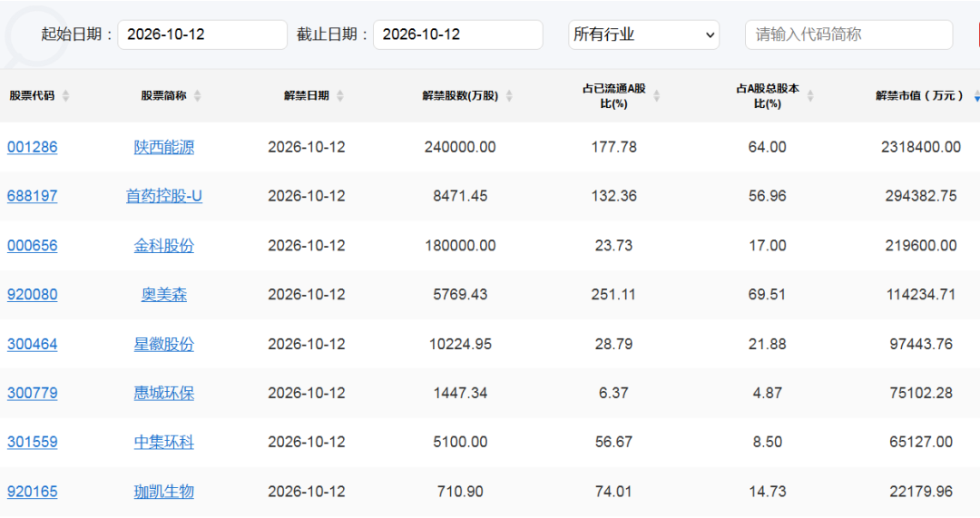This screenshot has width=980, height=518.
Task: Sort by 占已流通A股比(%) column arrows
Action: click(x=656, y=95)
